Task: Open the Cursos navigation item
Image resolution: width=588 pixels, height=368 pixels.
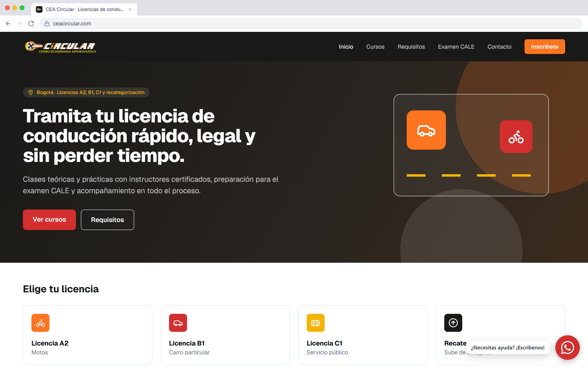Action: (375, 47)
